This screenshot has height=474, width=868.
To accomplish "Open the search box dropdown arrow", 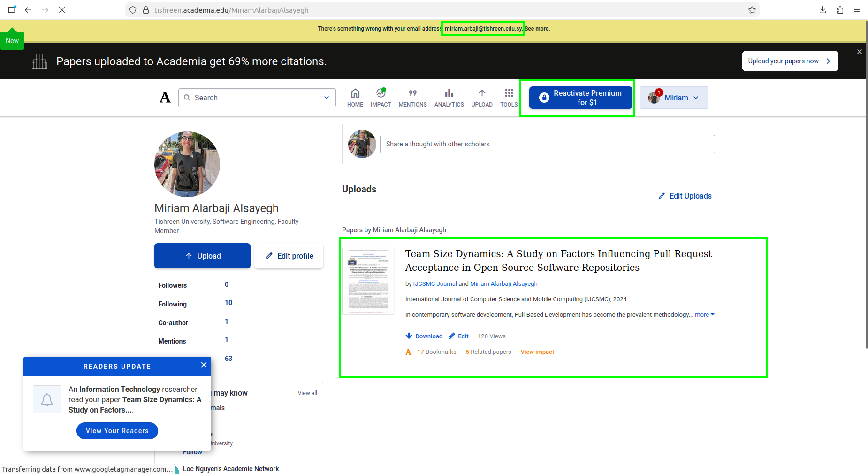I will pyautogui.click(x=327, y=98).
